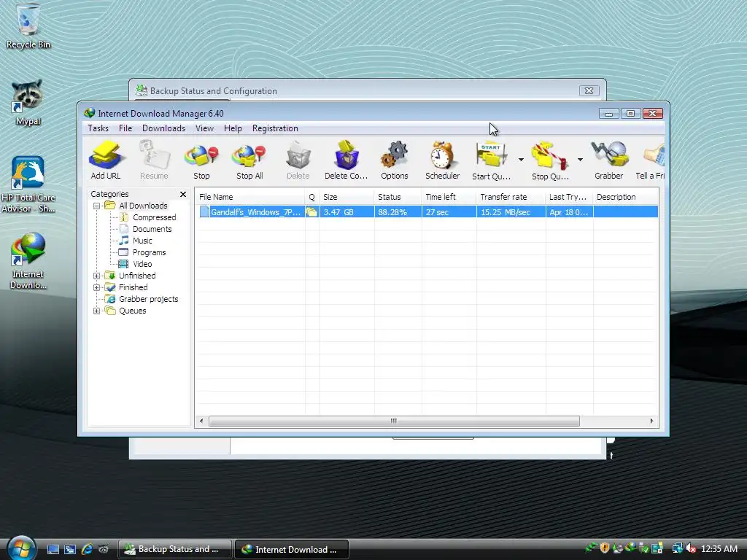Open the File menu
This screenshot has height=560, width=747.
click(x=125, y=128)
